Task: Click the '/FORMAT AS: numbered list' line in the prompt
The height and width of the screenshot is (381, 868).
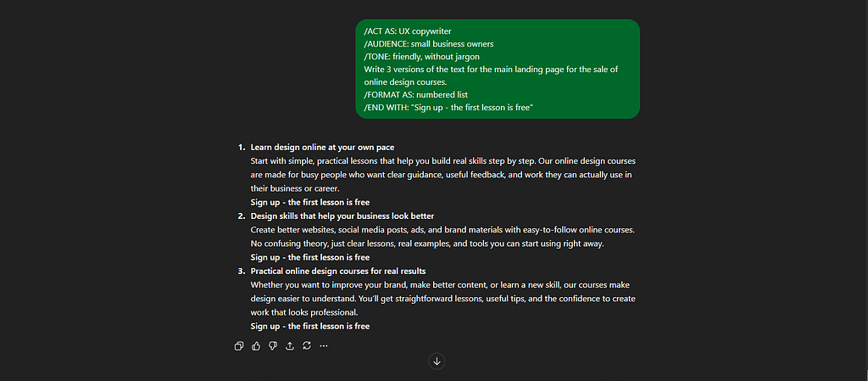Action: (415, 95)
